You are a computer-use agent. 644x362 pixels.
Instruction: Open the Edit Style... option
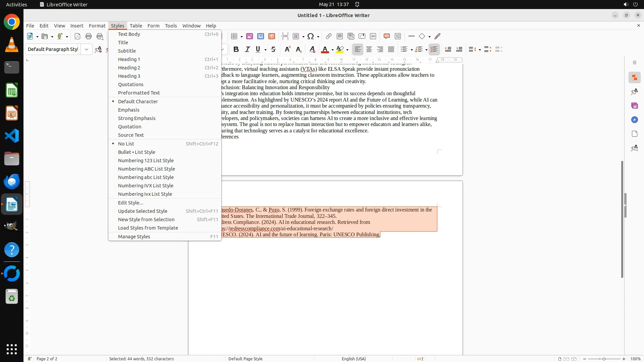tap(130, 203)
